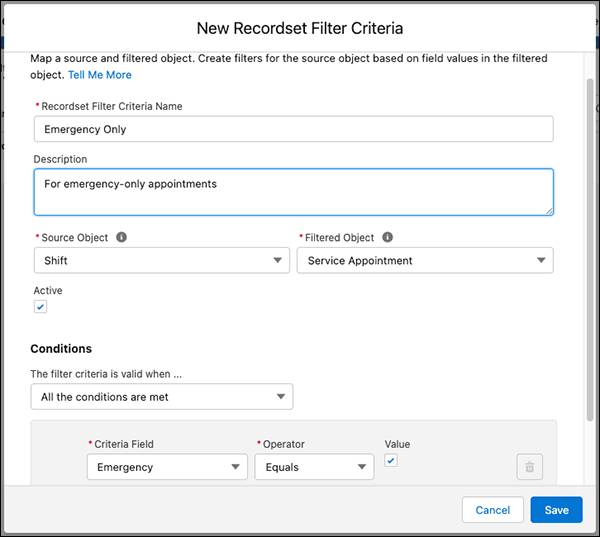Click the dialog's vertical scrollbar

pyautogui.click(x=590, y=250)
